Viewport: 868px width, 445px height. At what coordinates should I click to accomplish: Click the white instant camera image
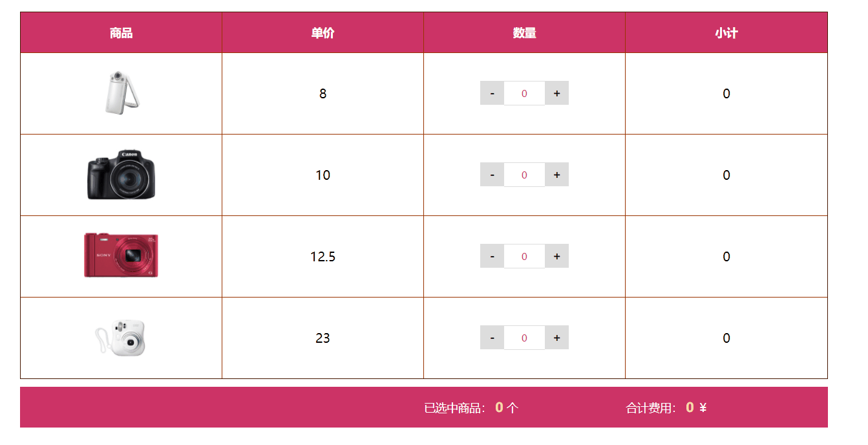(122, 338)
